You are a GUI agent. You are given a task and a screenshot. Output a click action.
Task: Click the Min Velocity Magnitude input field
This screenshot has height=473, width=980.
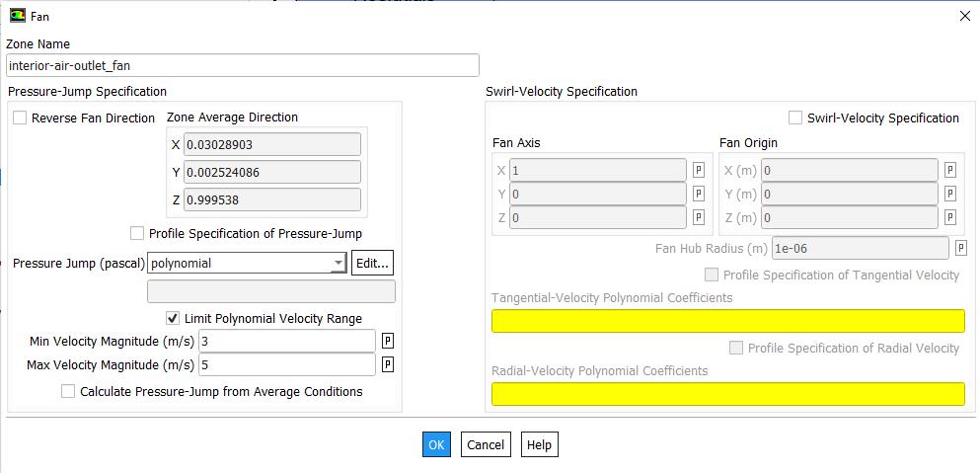[x=286, y=341]
